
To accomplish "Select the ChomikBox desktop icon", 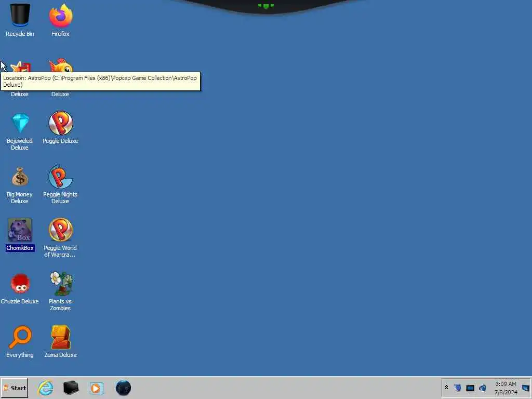I will [x=20, y=230].
